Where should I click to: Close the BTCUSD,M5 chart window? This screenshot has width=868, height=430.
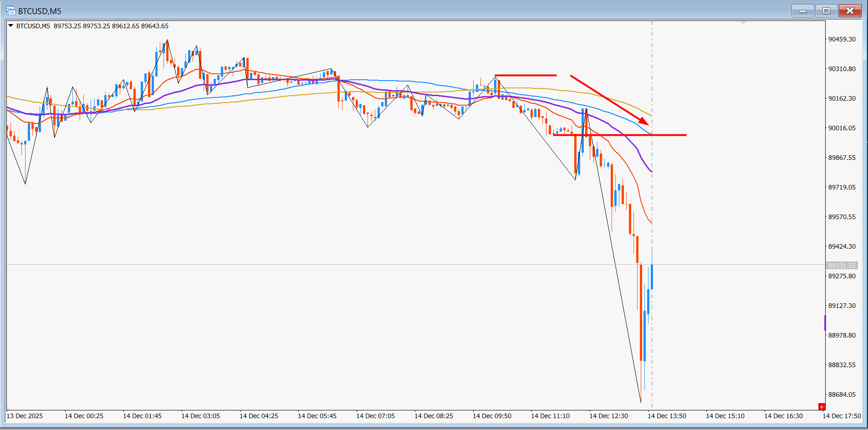click(850, 11)
